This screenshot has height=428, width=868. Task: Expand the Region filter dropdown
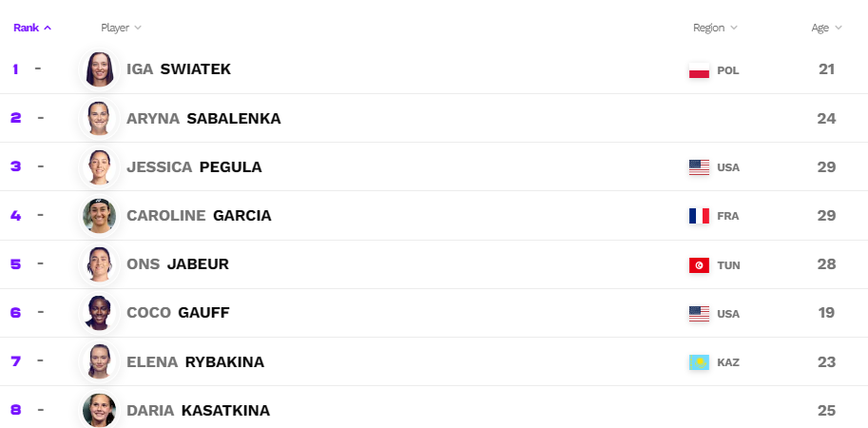715,28
